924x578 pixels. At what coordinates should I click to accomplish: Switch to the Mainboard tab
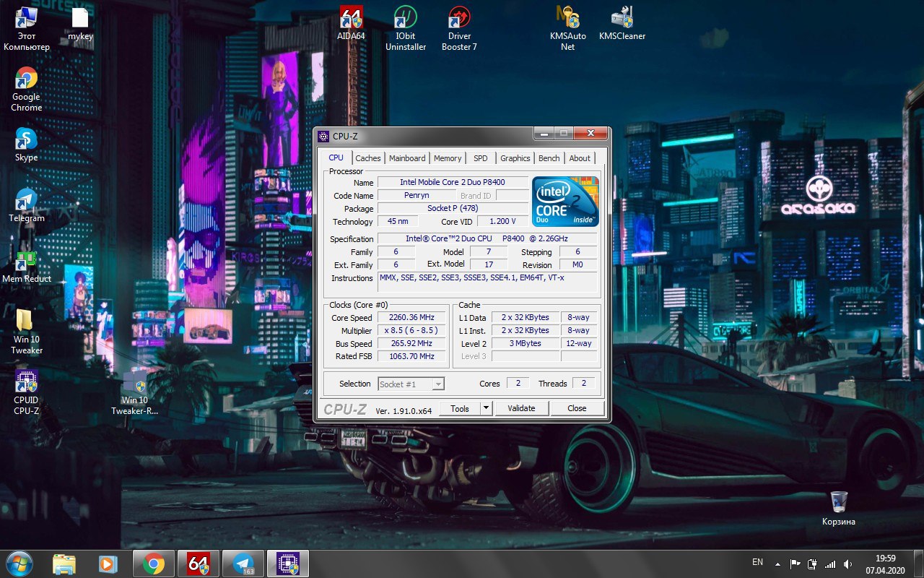(x=407, y=158)
